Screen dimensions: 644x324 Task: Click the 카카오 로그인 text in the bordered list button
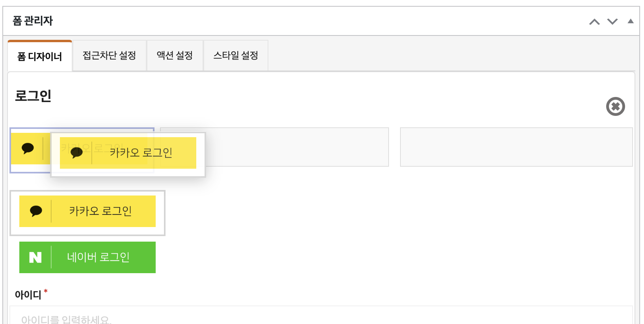(101, 211)
